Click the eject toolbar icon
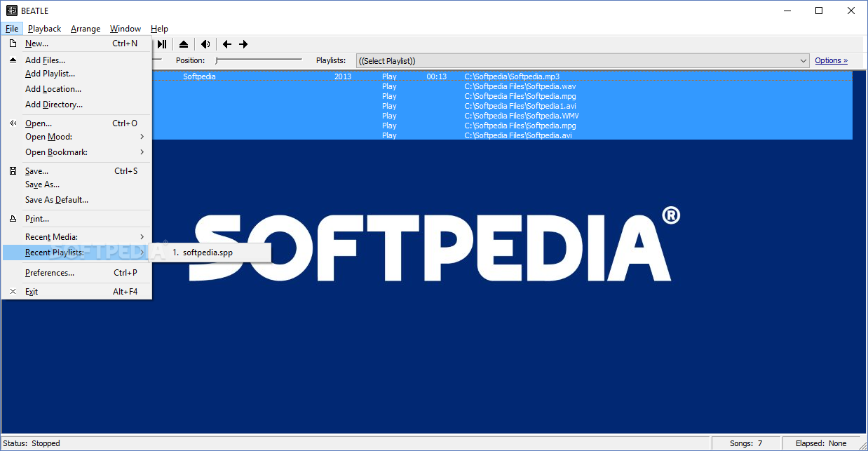 pos(184,44)
